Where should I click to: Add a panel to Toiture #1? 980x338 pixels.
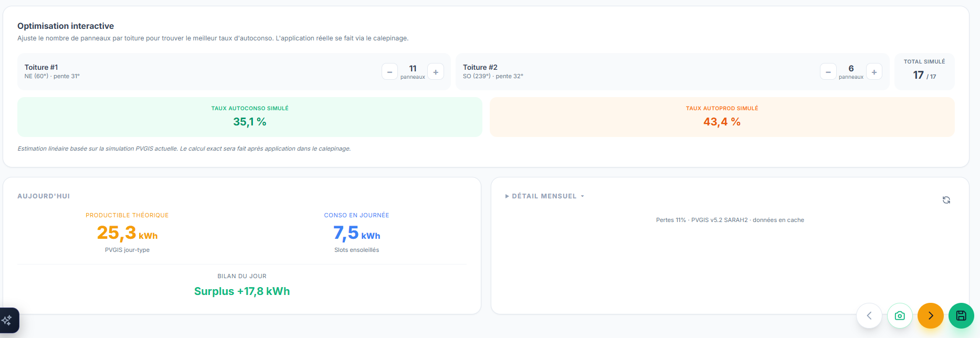436,72
